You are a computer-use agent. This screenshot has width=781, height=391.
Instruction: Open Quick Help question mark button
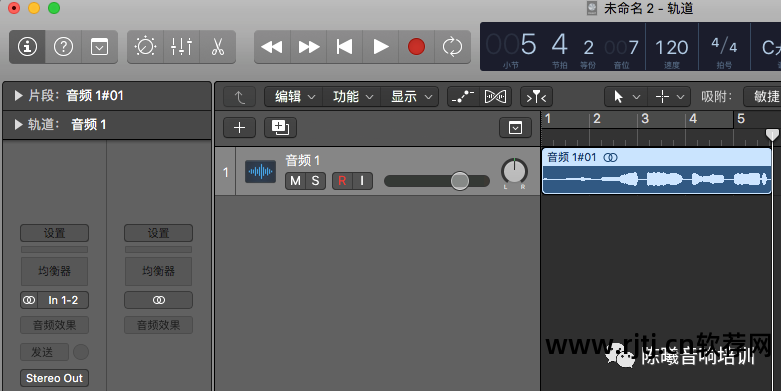(x=63, y=47)
